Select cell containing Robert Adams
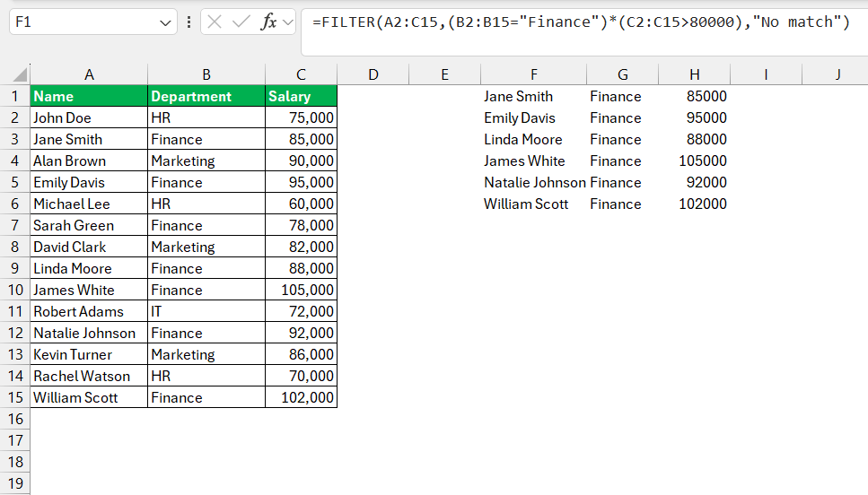Viewport: 868px width, 495px height. click(89, 311)
